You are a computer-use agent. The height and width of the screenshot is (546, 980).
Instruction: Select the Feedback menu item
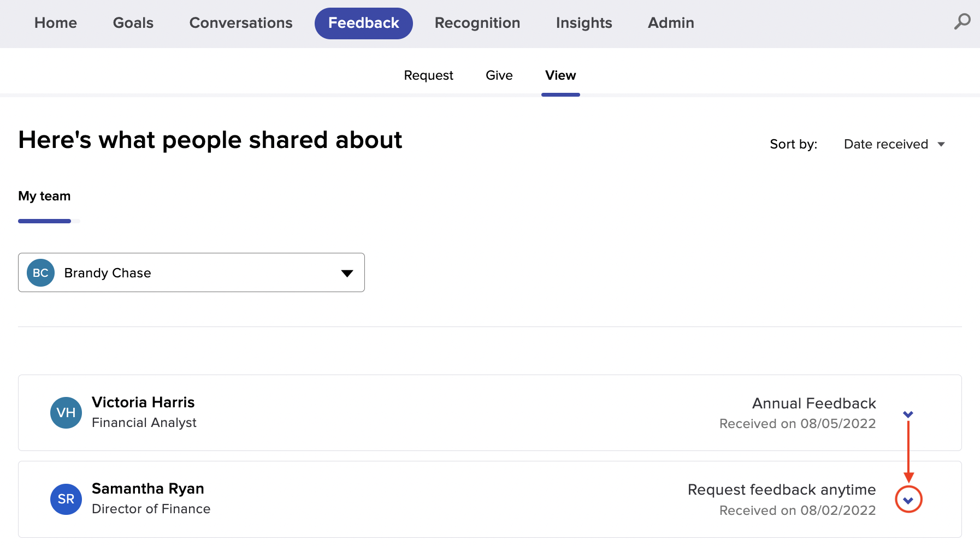[x=364, y=23]
